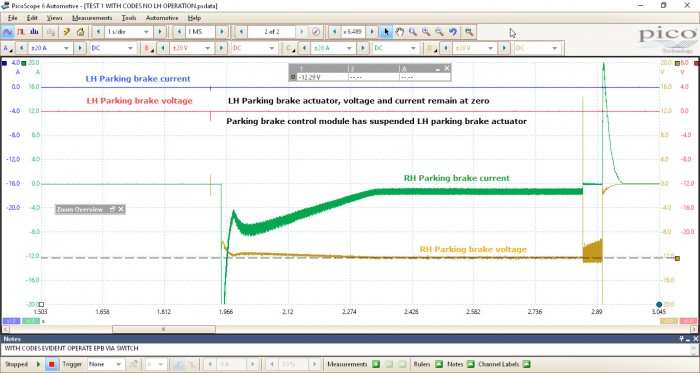Close the Zoom Overview panel
This screenshot has height=373, width=700.
[121, 209]
